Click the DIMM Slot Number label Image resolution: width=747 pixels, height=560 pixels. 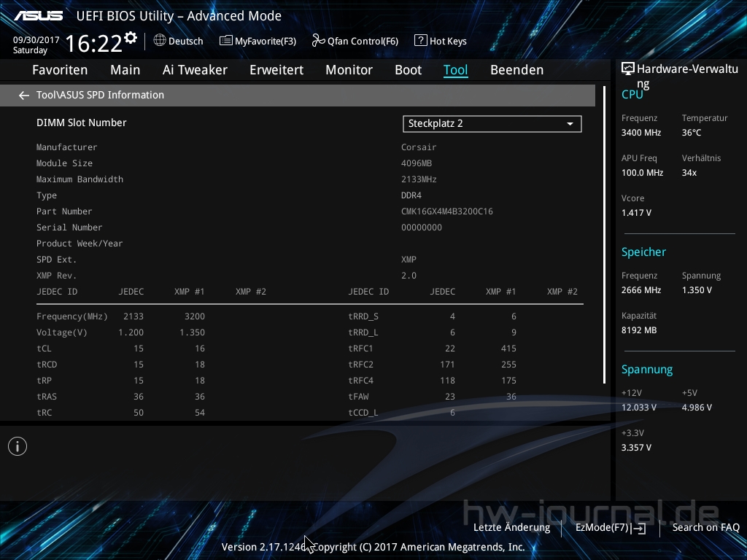point(82,122)
